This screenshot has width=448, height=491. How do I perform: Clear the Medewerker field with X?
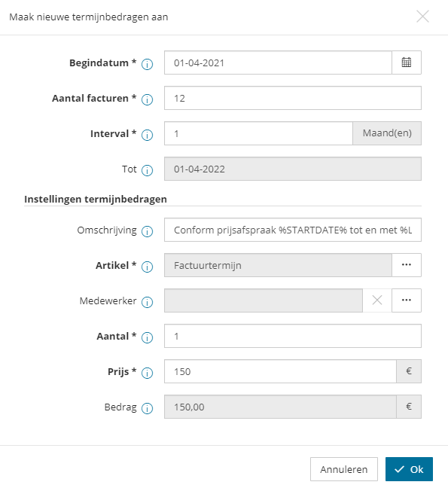(x=377, y=300)
